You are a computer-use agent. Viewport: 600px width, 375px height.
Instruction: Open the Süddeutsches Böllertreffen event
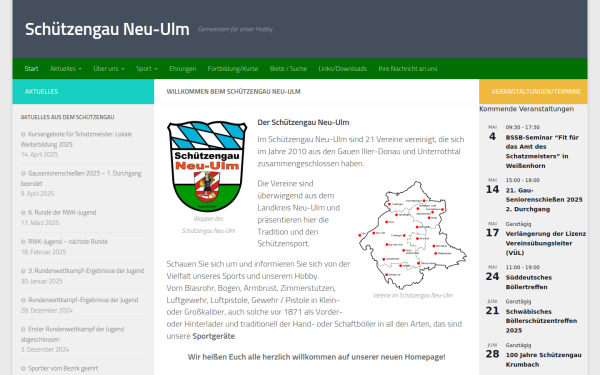tap(528, 282)
